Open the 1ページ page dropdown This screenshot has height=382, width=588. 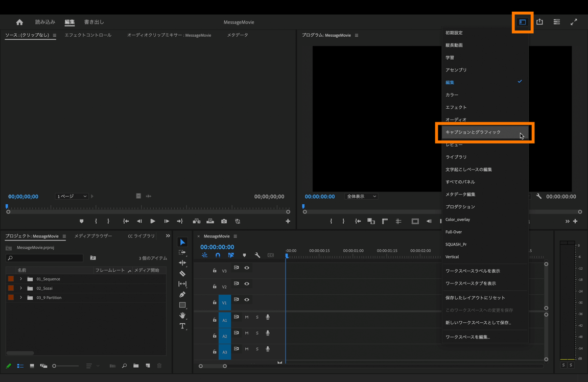(x=72, y=196)
